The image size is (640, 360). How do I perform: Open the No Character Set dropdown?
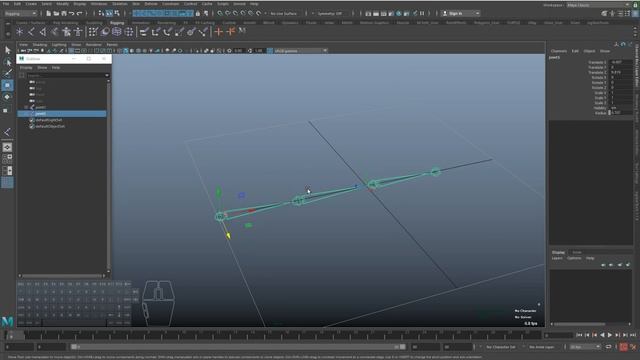(x=500, y=347)
